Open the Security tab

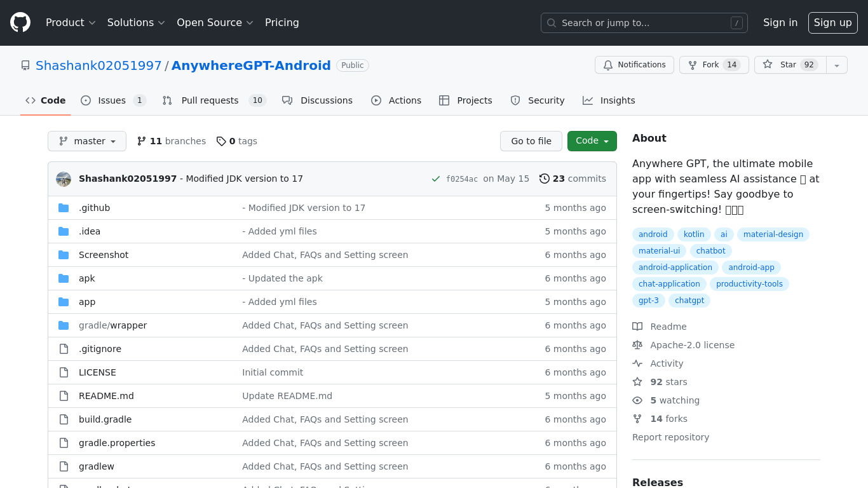538,100
